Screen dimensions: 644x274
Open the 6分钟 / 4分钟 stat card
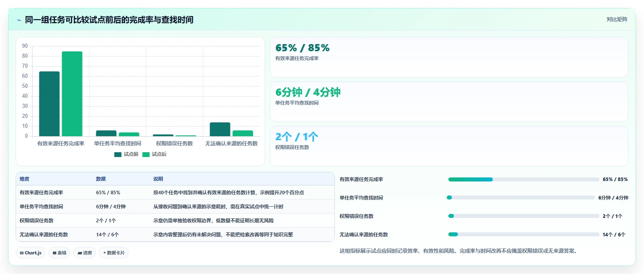[449, 102]
